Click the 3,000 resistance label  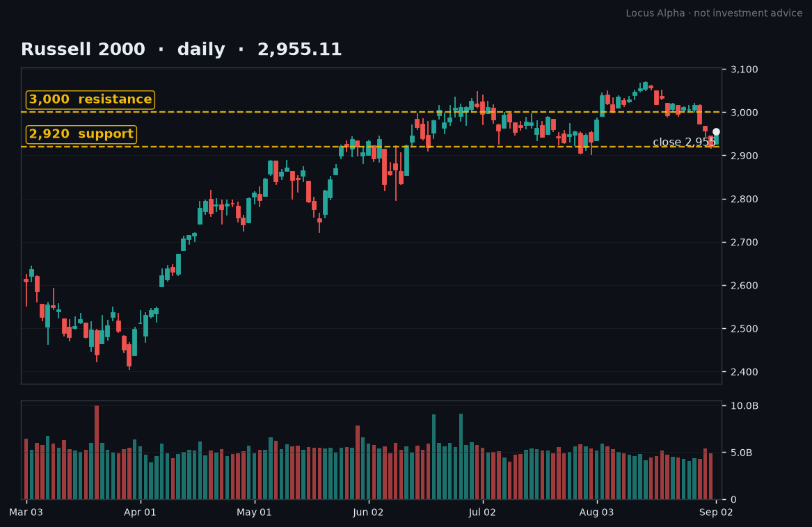(x=90, y=99)
